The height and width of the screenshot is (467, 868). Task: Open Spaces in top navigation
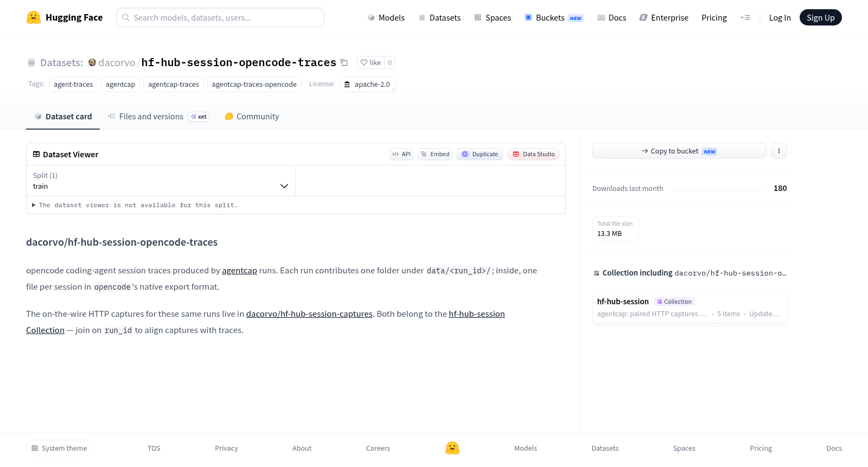pyautogui.click(x=493, y=17)
